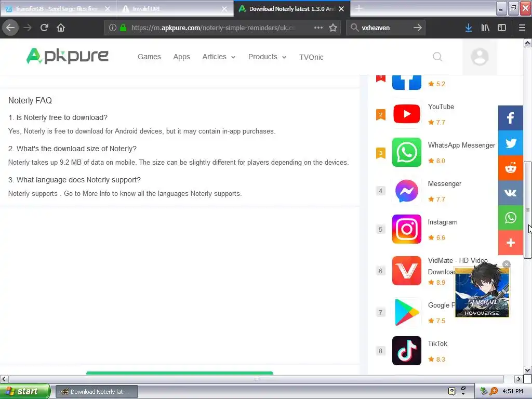Viewport: 532px width, 399px height.
Task: Click the Messenger app name link
Action: (445, 183)
